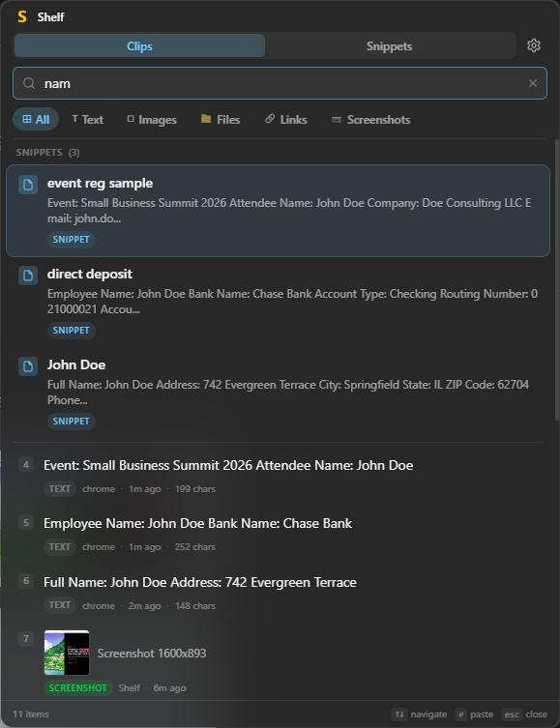560x728 pixels.
Task: Click SNIPPET badge under John Doe
Action: pos(71,422)
